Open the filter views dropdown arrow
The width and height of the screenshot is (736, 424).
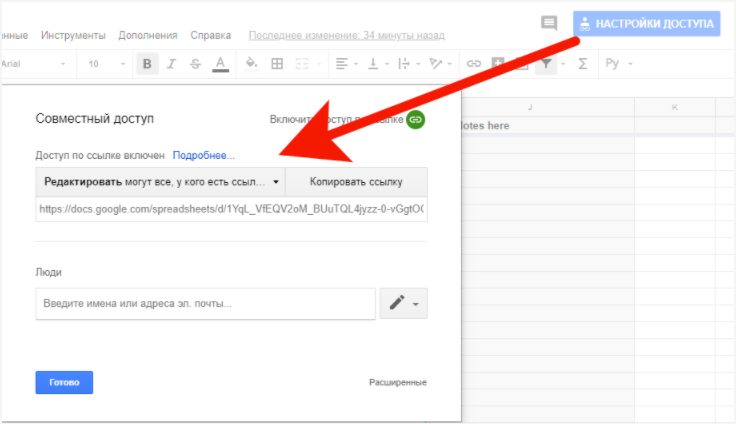point(563,64)
